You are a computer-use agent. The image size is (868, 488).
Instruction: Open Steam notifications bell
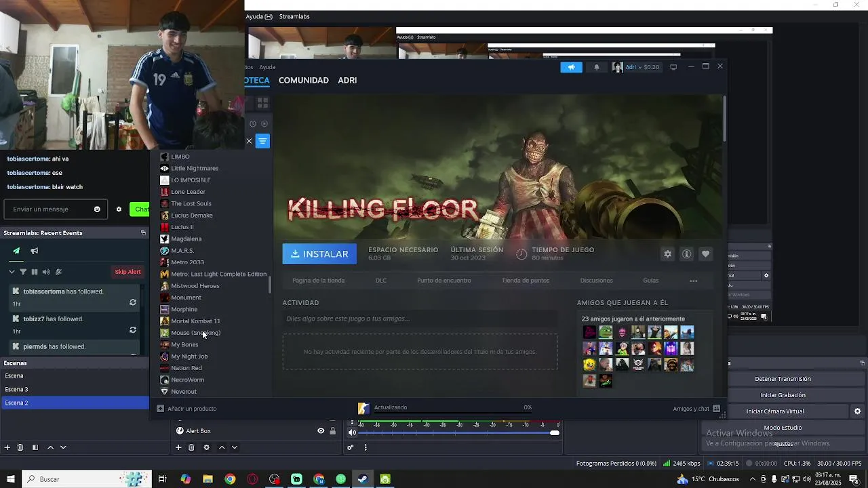point(597,67)
